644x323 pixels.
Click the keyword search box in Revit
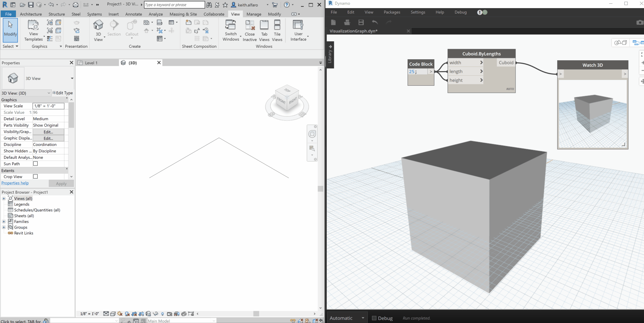174,5
